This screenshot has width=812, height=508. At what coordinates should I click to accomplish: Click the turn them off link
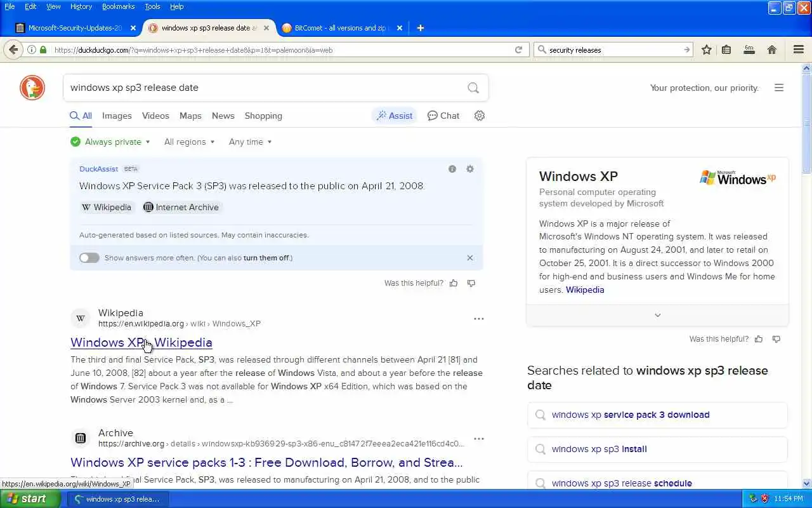coord(266,258)
